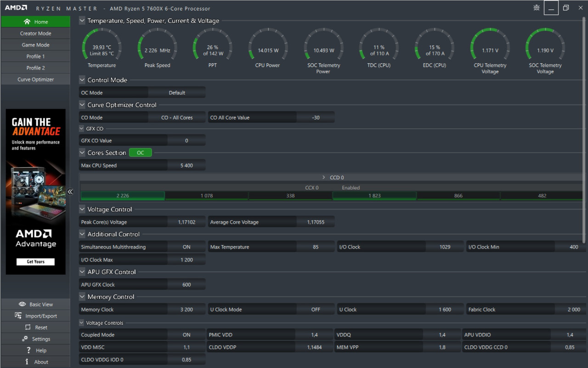Click the Settings button label

(41, 339)
